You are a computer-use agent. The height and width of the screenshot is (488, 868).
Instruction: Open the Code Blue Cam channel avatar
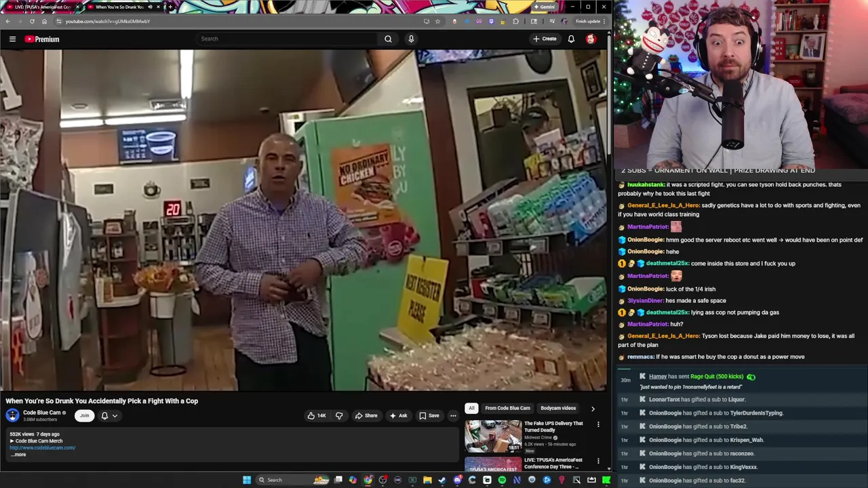click(x=12, y=415)
